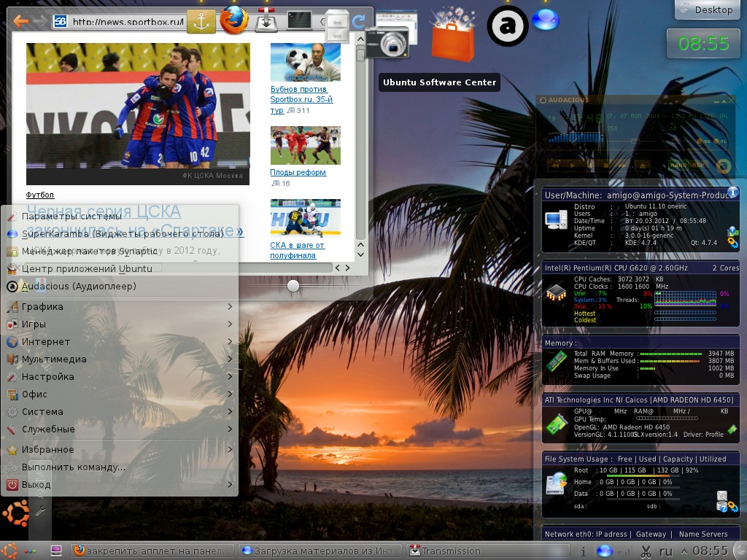Toggle the PL playlist button in Audacious

click(720, 141)
